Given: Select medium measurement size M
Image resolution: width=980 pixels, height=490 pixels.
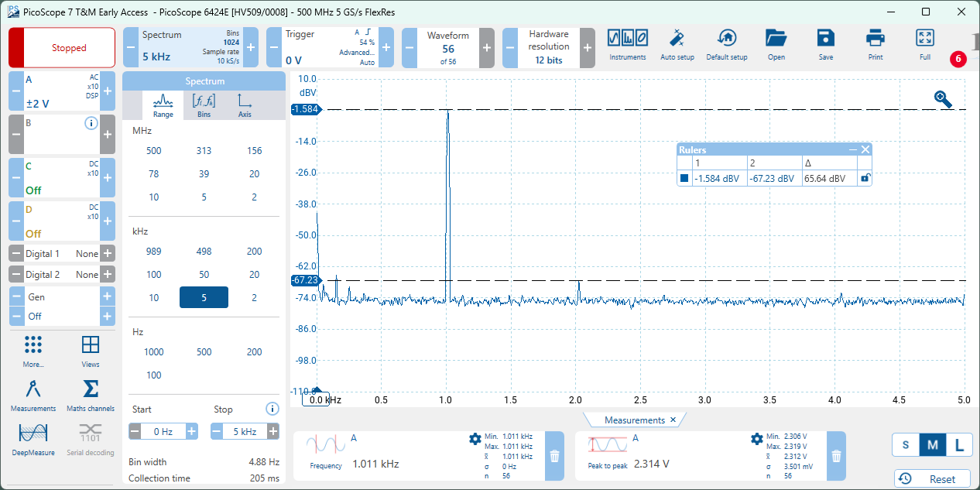Looking at the screenshot, I should 933,445.
